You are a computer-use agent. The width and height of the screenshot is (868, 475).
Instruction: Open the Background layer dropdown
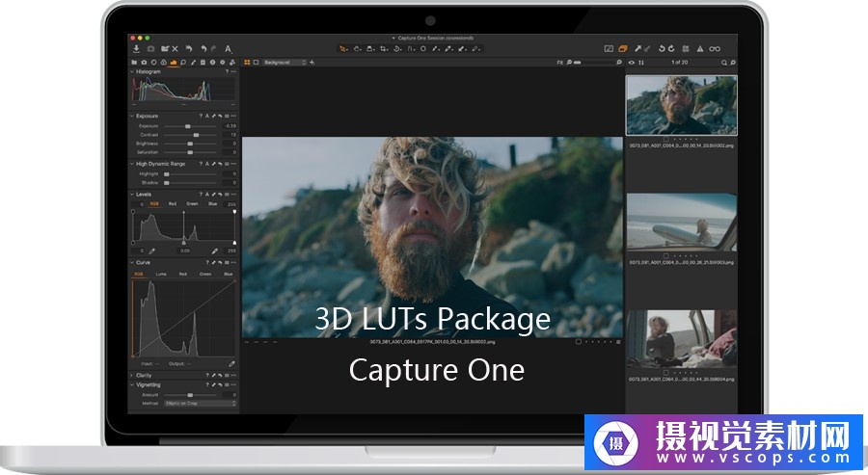click(x=285, y=63)
